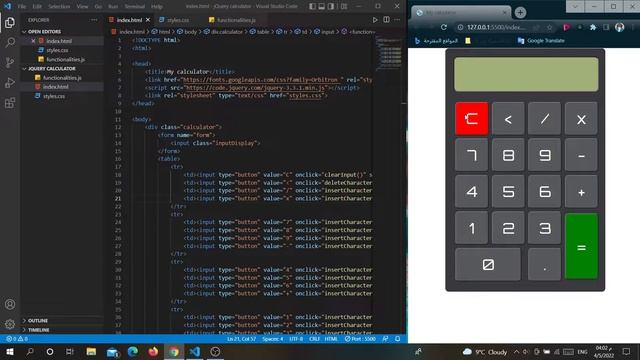Click UTF-8 encoding in status bar
This screenshot has width=640, height=360.
pos(296,339)
